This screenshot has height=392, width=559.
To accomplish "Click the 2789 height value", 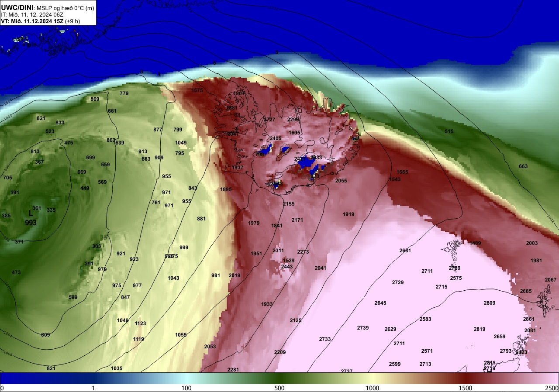I will pyautogui.click(x=455, y=268).
